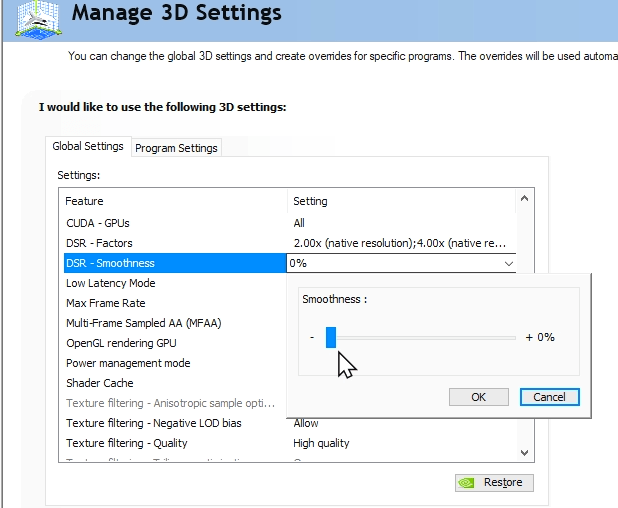Click the NVIDIA logo on Restore button
Viewport: 618px width, 508px height.
pyautogui.click(x=467, y=482)
